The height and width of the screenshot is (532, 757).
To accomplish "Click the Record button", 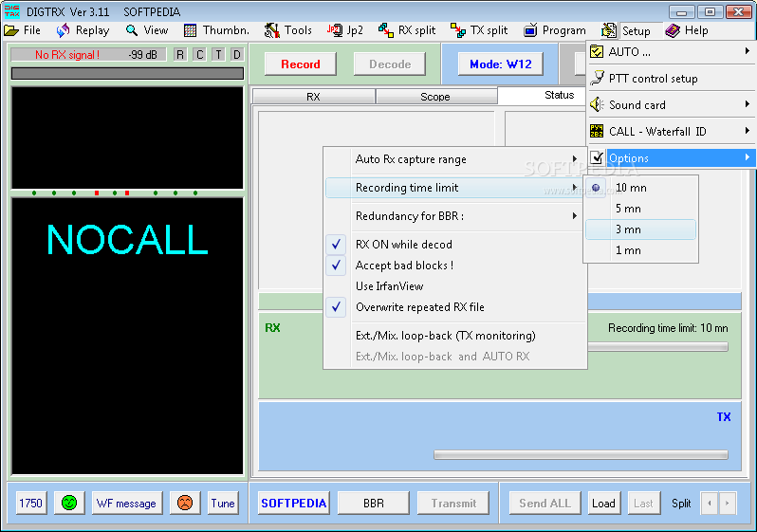I will coord(301,64).
